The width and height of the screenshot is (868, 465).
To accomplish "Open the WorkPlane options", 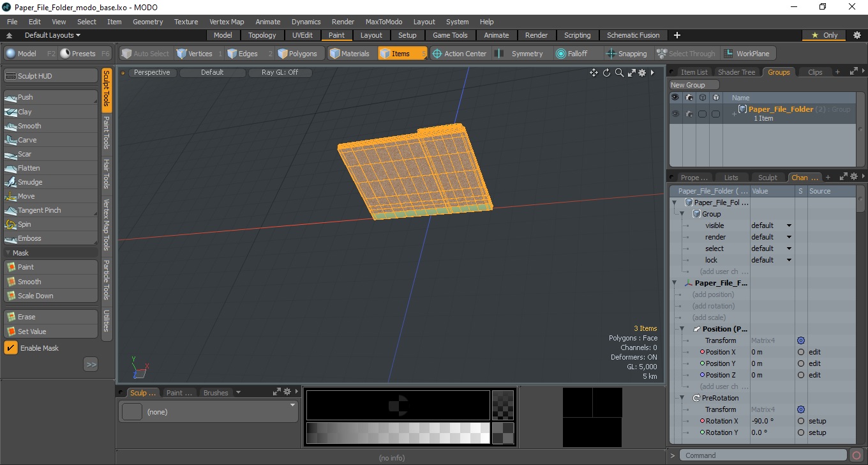I will pyautogui.click(x=748, y=54).
